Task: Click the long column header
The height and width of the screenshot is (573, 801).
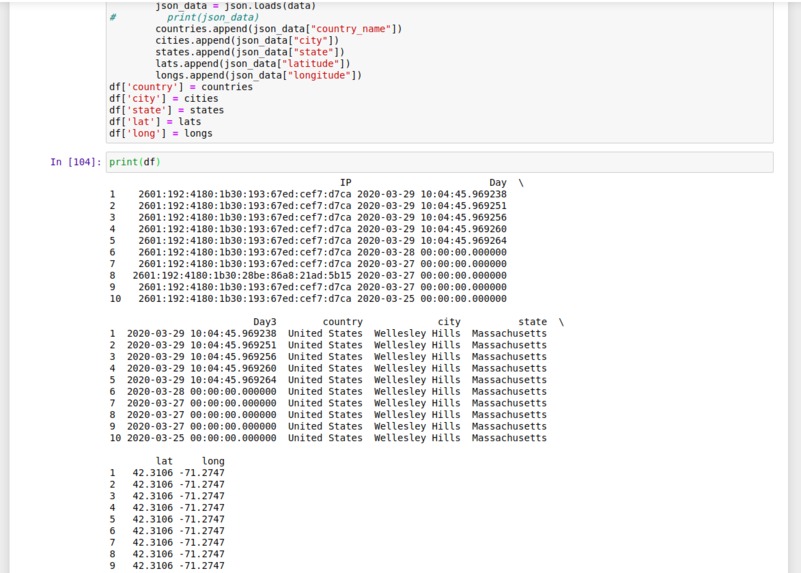Action: tap(213, 461)
